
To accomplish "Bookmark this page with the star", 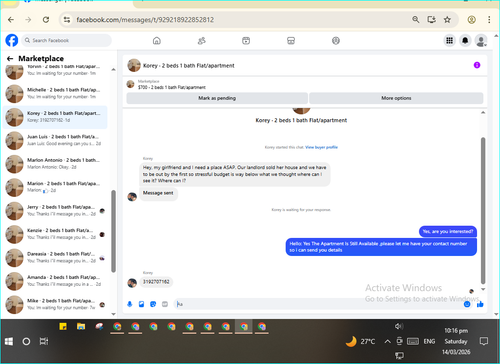I will tap(447, 20).
